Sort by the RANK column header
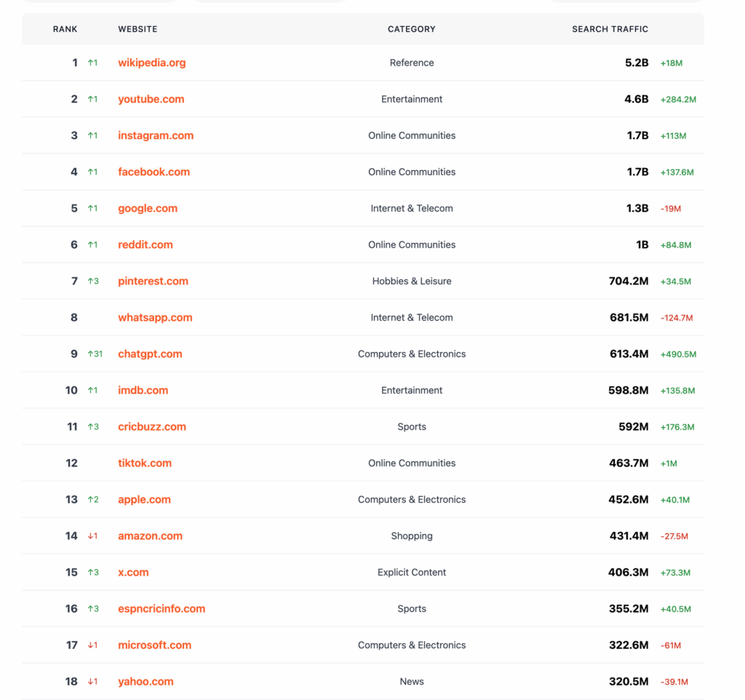Image resolution: width=745 pixels, height=700 pixels. point(65,29)
